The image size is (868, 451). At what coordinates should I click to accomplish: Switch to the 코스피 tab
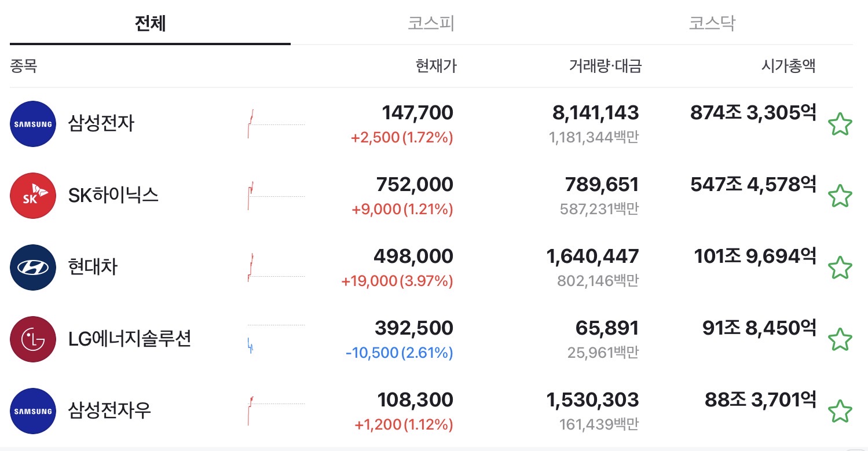tap(431, 24)
